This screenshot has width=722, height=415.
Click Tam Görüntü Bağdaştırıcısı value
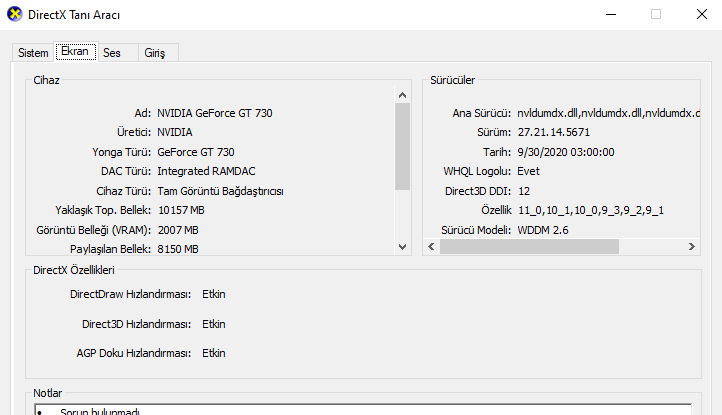(x=221, y=191)
